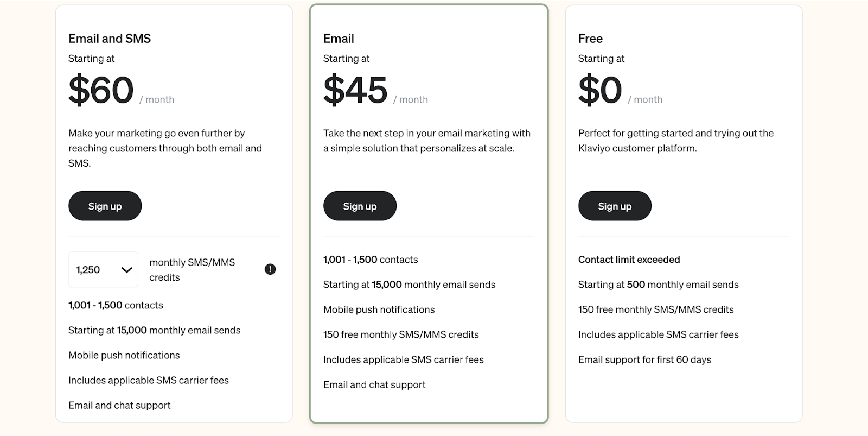Choose Sign up on the Free plan
The width and height of the screenshot is (868, 436).
[615, 206]
